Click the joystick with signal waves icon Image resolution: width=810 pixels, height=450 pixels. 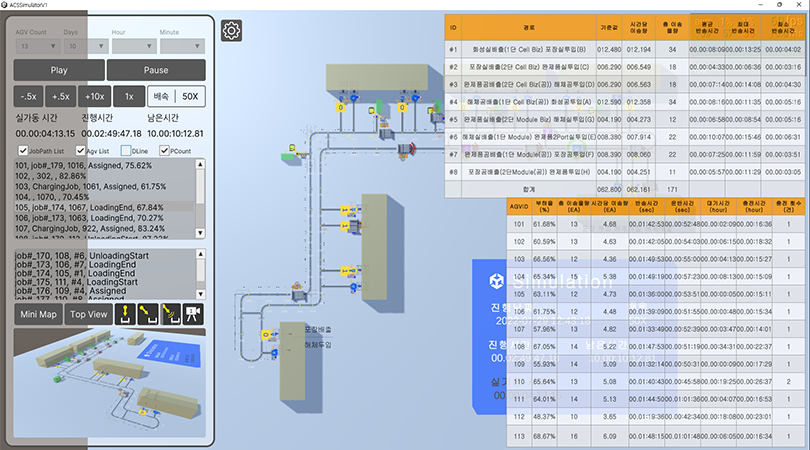pos(170,315)
